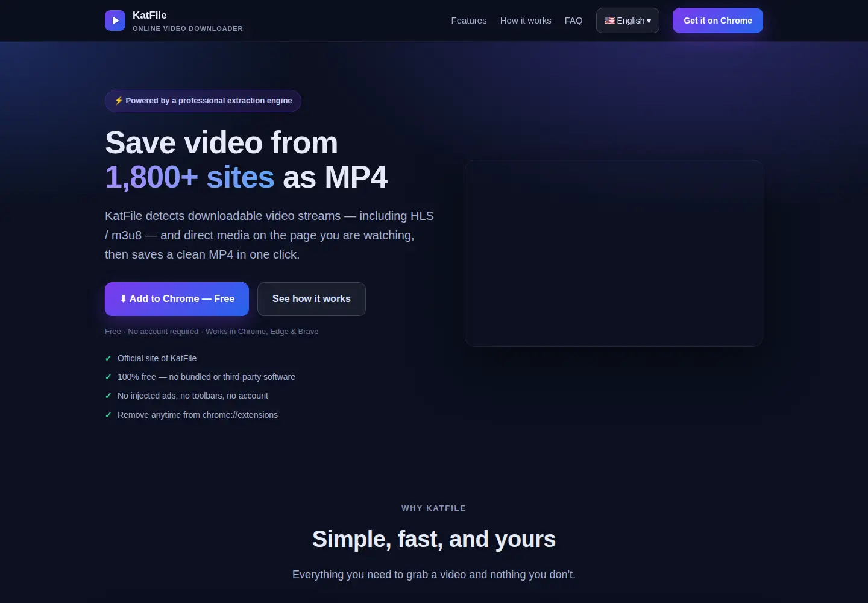Click 'ONLINE VIDEO DOWNLOADER' tagline
The height and width of the screenshot is (603, 868).
(x=187, y=28)
